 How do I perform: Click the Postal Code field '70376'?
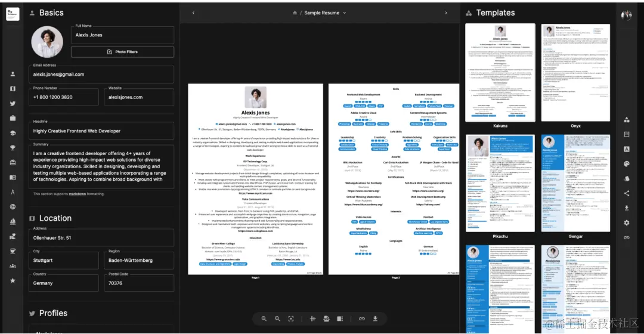139,283
